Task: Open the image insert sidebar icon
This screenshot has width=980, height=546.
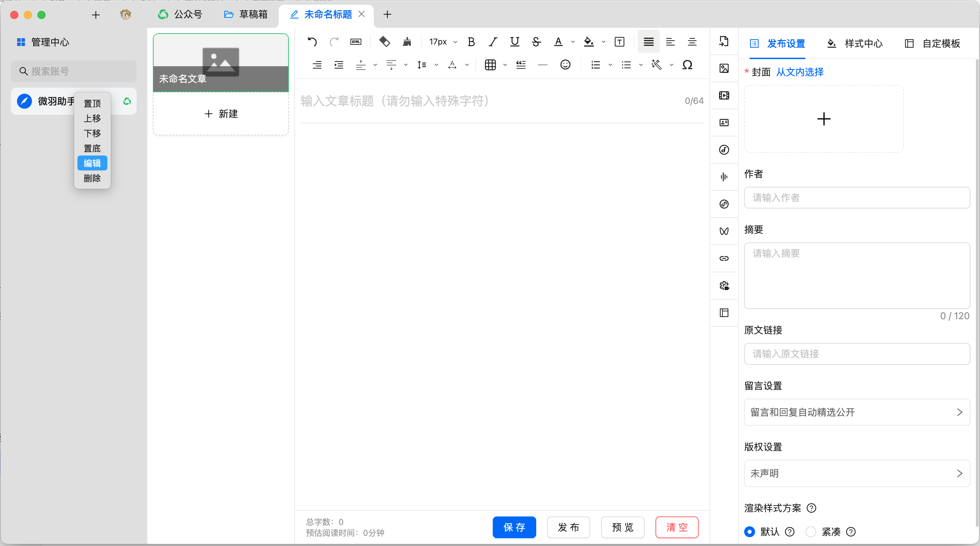Action: (724, 69)
